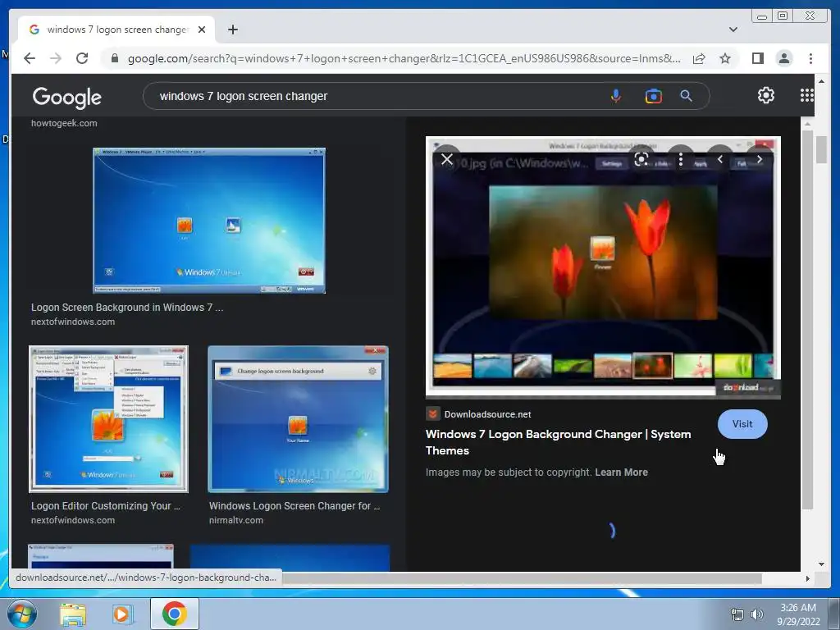The image size is (840, 630).
Task: Click 'Windows Logon Screen Changer for ...' caption
Action: [294, 505]
